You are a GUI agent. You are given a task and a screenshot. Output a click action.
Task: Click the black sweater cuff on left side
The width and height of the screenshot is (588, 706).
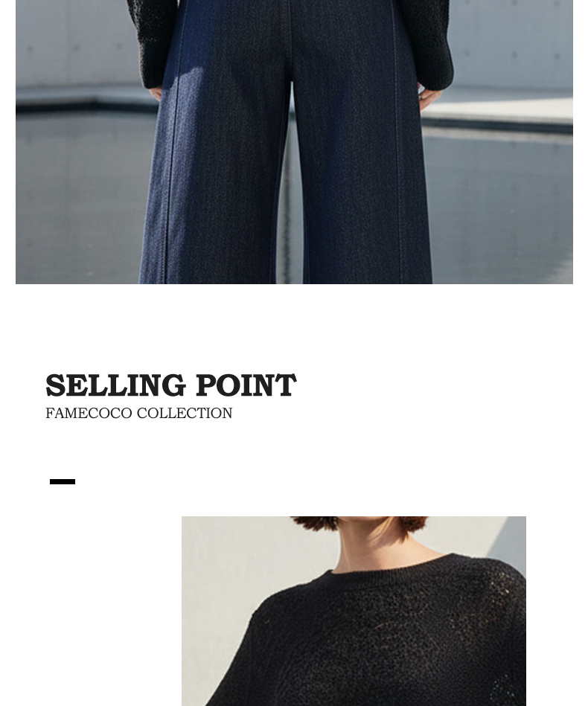152,68
